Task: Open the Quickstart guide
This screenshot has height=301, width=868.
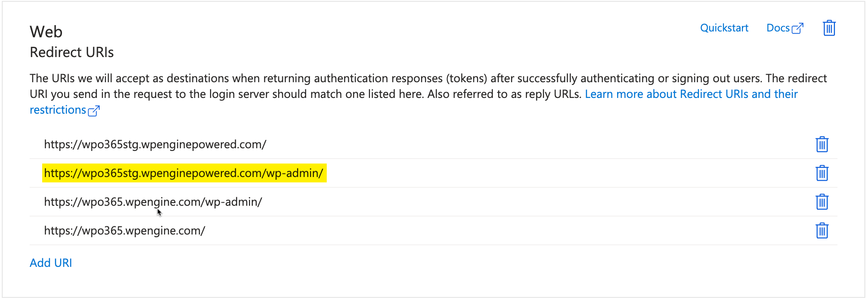Action: [724, 28]
